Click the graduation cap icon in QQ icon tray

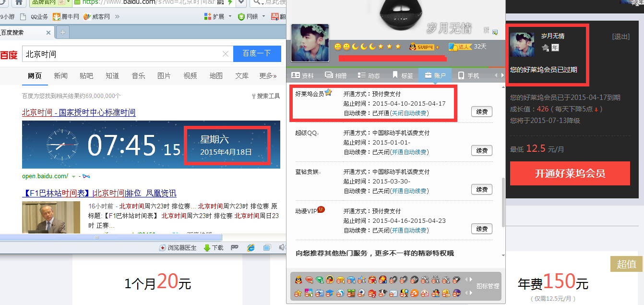330,293
